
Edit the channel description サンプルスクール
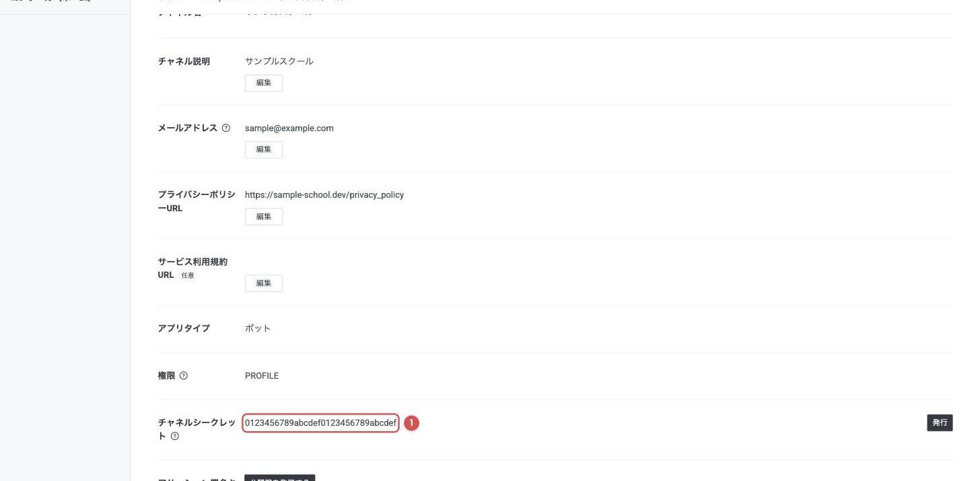click(x=263, y=83)
